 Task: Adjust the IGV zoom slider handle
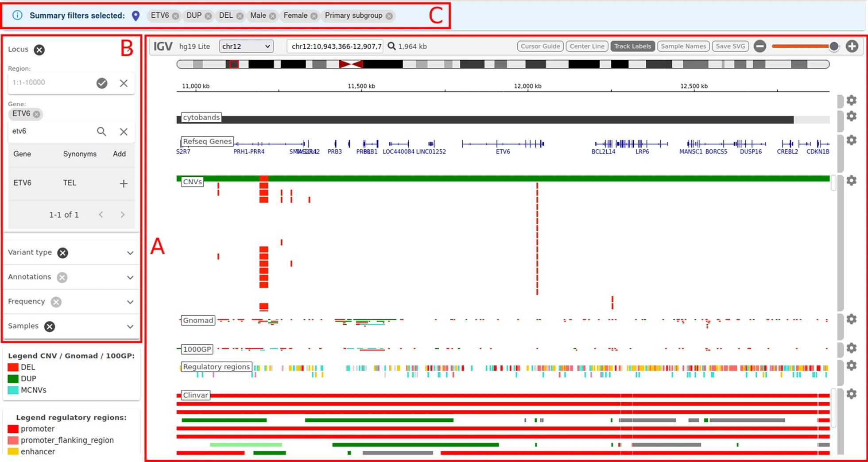833,46
